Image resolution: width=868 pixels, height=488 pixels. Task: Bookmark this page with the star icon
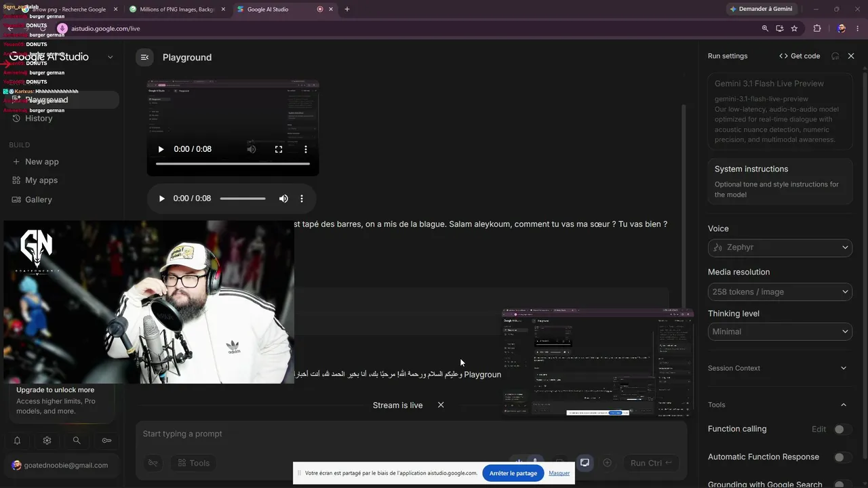coord(794,28)
